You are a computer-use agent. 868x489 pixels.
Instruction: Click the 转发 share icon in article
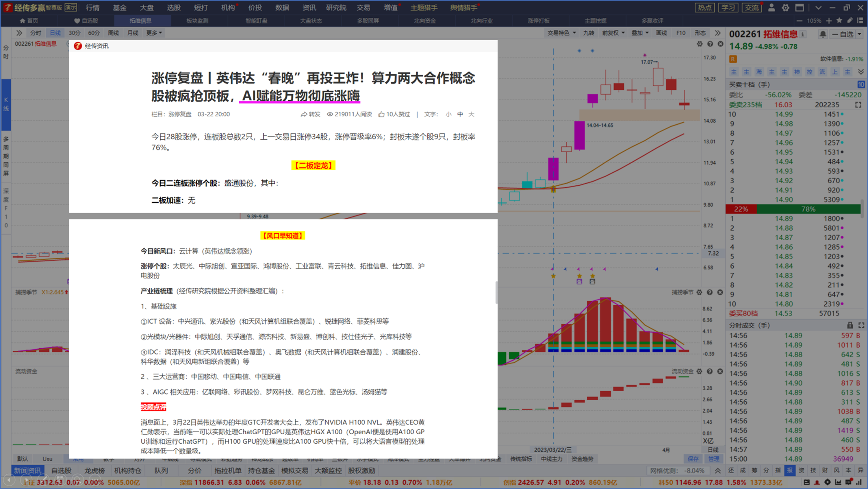click(x=304, y=114)
